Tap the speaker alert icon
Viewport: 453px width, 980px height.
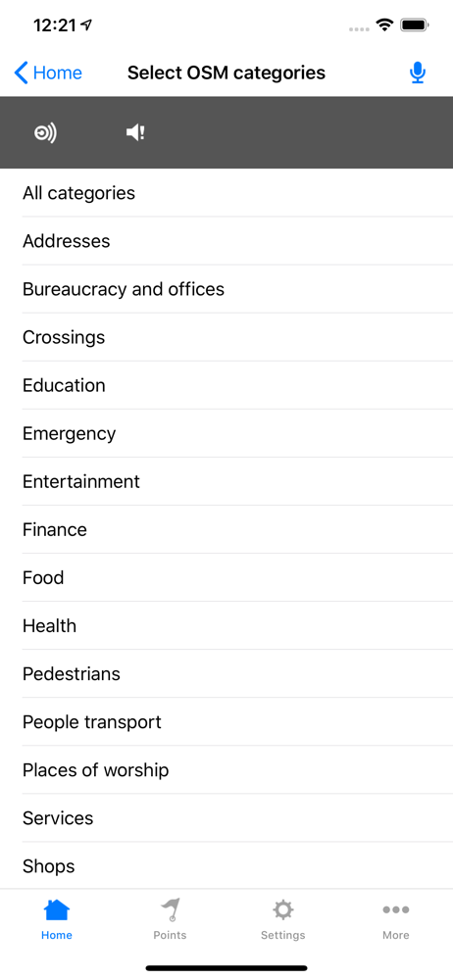(x=135, y=132)
